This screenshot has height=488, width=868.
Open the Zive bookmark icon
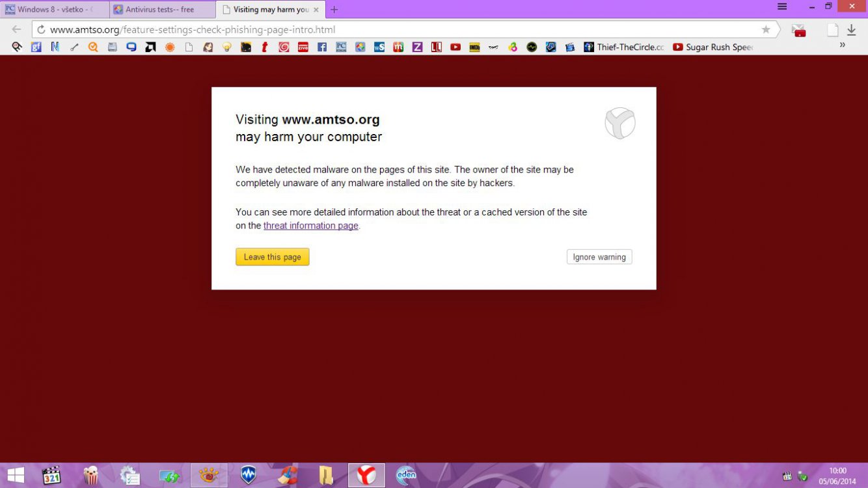tap(303, 47)
